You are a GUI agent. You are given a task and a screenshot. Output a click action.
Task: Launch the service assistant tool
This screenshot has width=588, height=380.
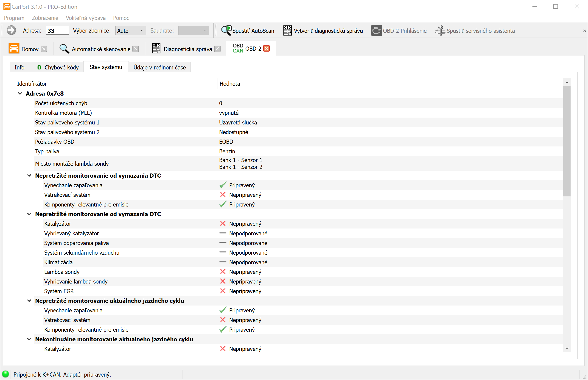point(475,31)
